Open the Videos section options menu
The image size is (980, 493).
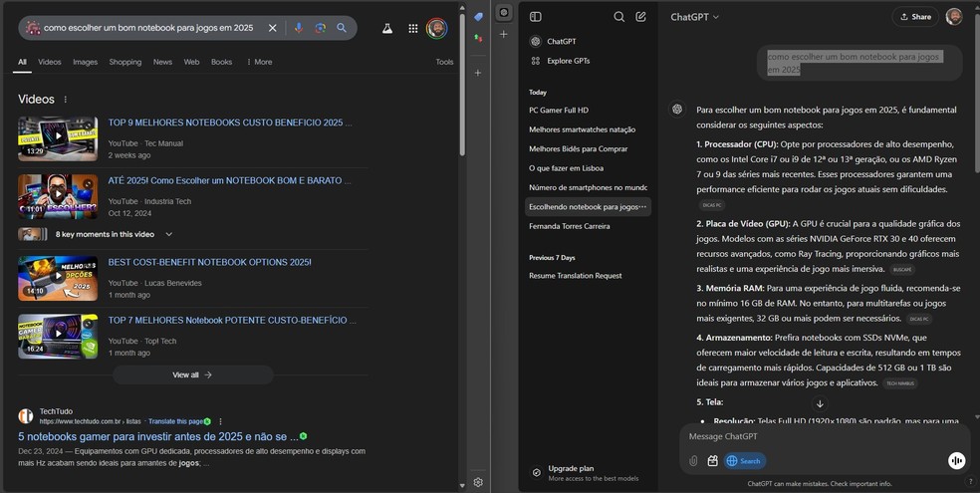click(66, 100)
